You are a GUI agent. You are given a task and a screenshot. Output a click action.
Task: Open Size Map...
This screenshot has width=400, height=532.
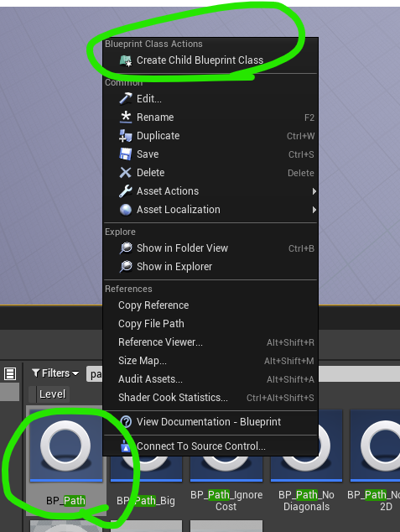(x=210, y=360)
